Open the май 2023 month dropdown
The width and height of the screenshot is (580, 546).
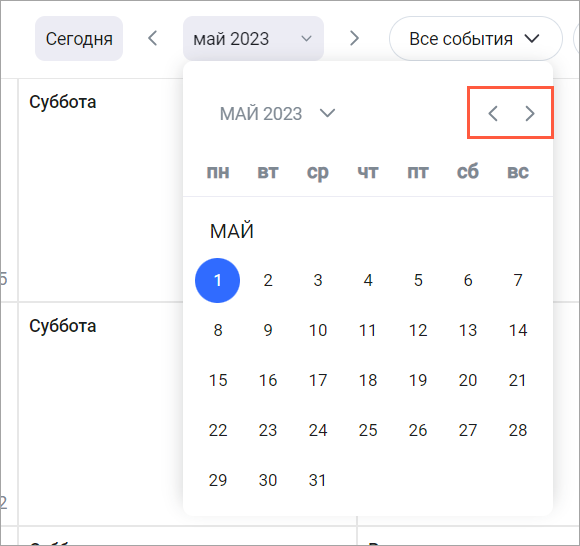click(x=253, y=38)
